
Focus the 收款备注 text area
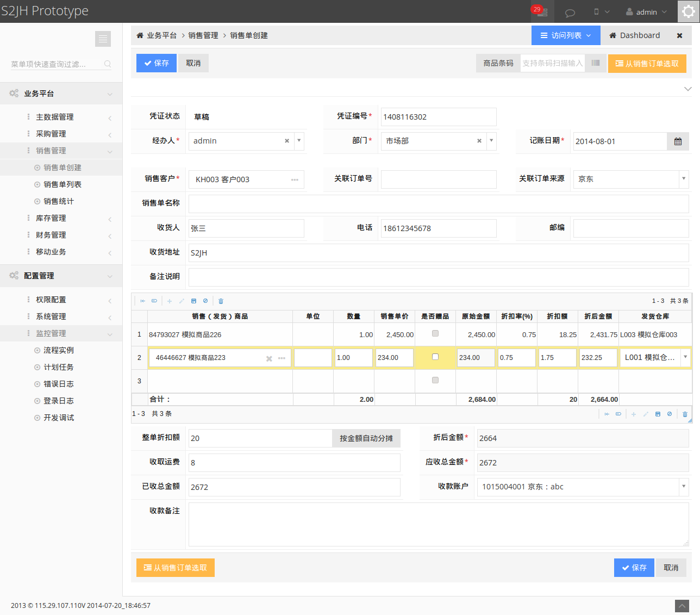pyautogui.click(x=439, y=524)
